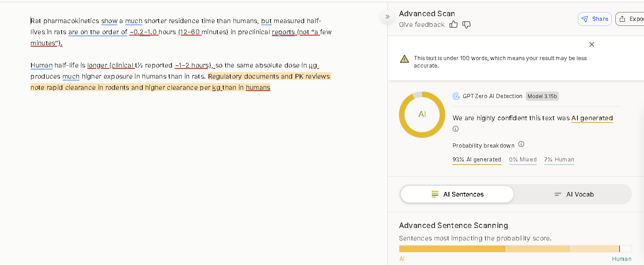Switch to the AI Vocab tab
Image resolution: width=644 pixels, height=265 pixels.
coord(573,194)
